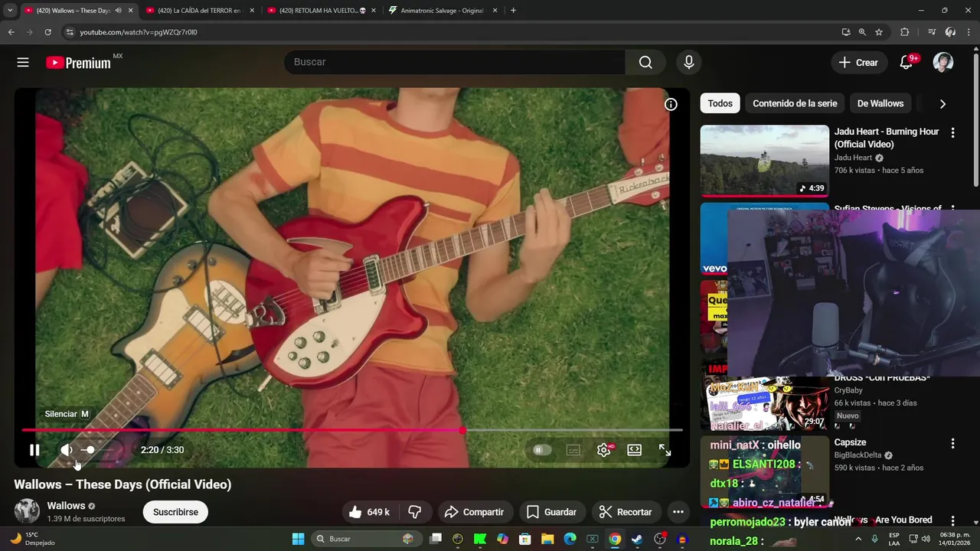
Task: Select Contenido de la serie chip
Action: [795, 103]
